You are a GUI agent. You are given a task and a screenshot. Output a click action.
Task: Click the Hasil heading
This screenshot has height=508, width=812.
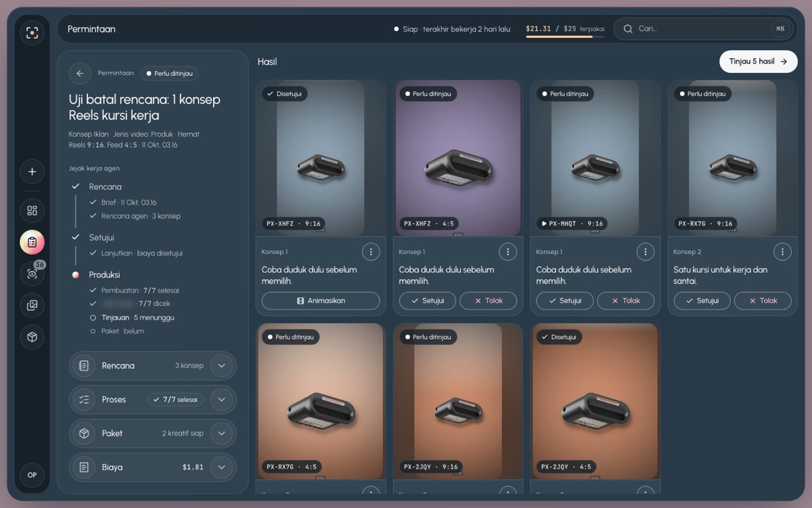click(x=267, y=62)
